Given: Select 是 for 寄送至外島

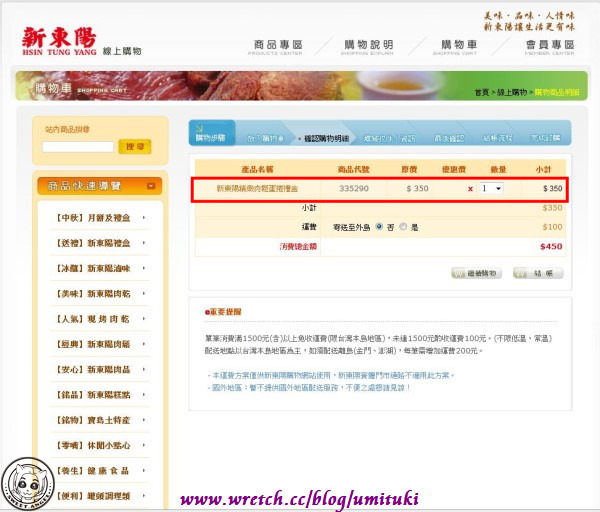Looking at the screenshot, I should click(403, 227).
